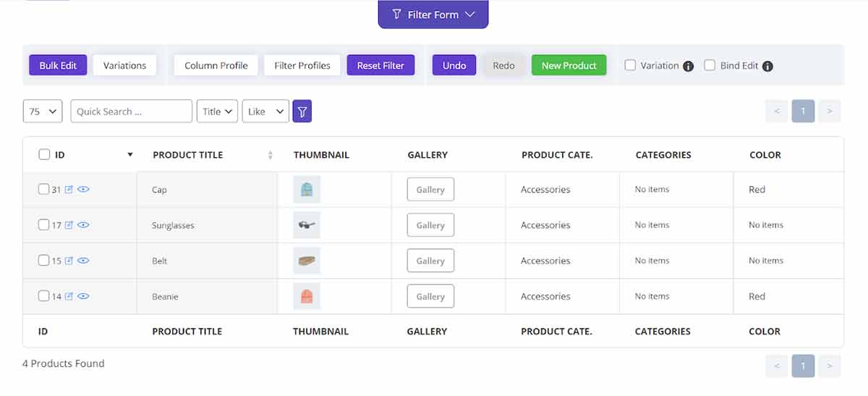This screenshot has height=396, width=868.
Task: Open the Like operator dropdown
Action: (x=265, y=111)
